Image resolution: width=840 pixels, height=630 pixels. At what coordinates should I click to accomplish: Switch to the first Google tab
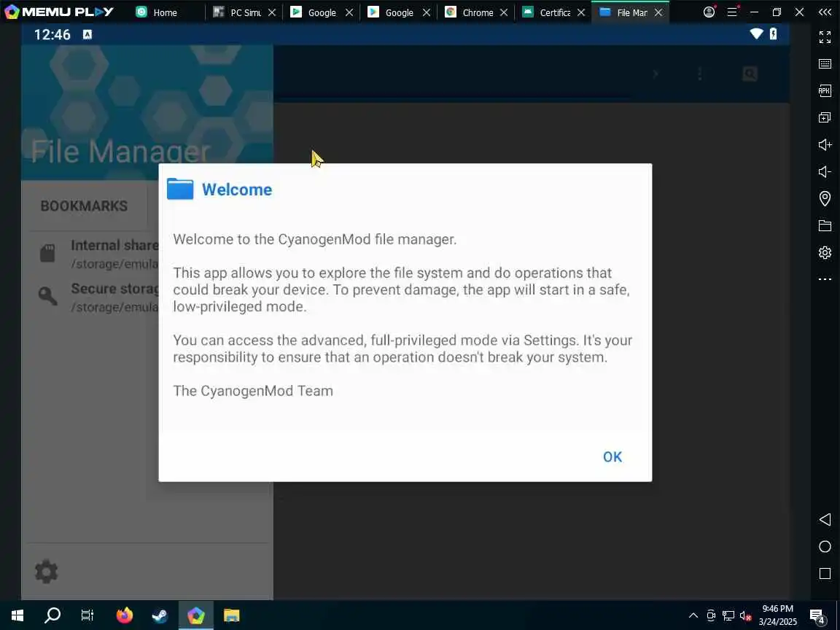314,12
